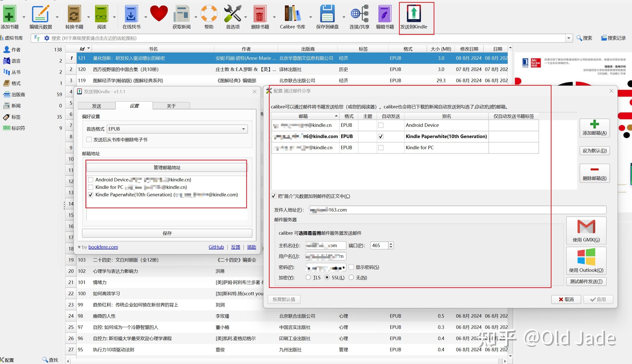This screenshot has width=632, height=364.
Task: Switch to the Settings (设置) tab
Action: tap(134, 106)
